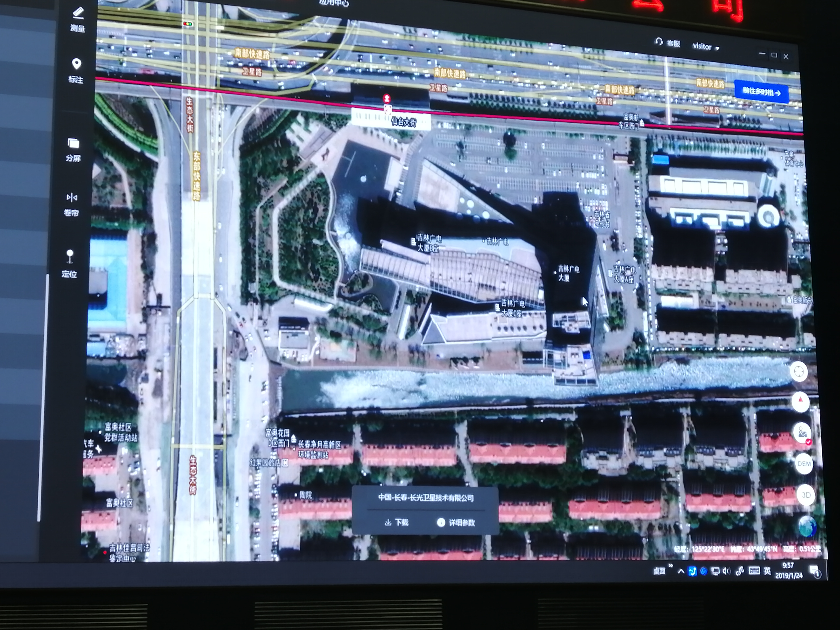Click the 前往多时相 blue button

tap(761, 92)
